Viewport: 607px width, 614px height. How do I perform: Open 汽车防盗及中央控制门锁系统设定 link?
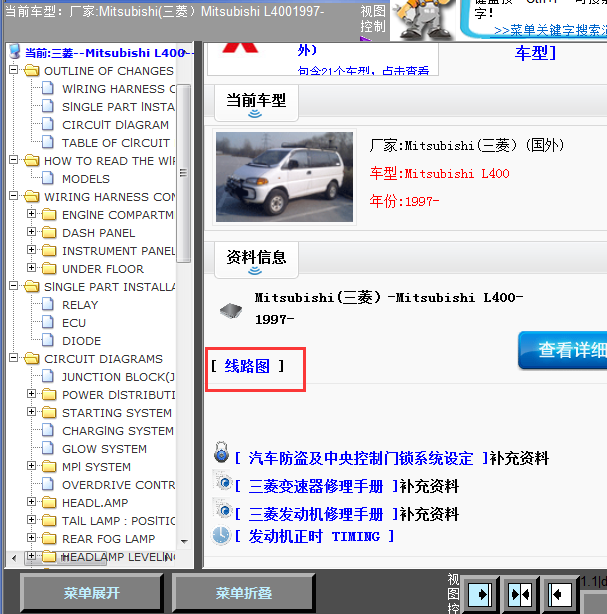click(361, 458)
